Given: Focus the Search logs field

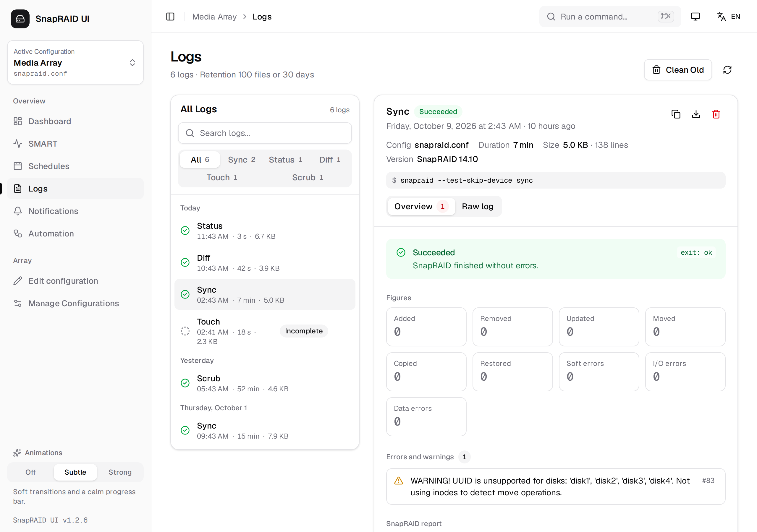Looking at the screenshot, I should click(265, 133).
